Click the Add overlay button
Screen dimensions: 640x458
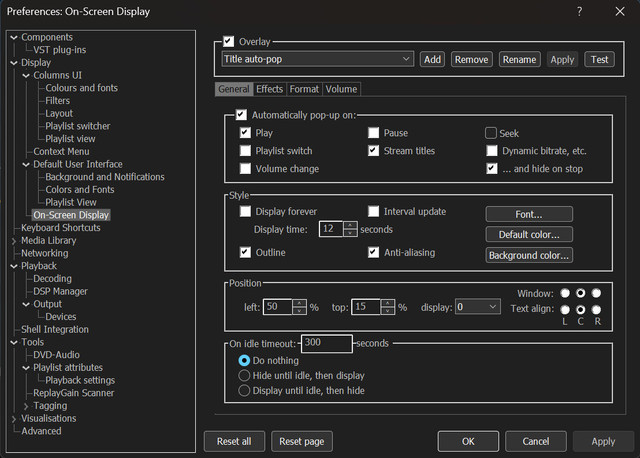click(x=432, y=60)
